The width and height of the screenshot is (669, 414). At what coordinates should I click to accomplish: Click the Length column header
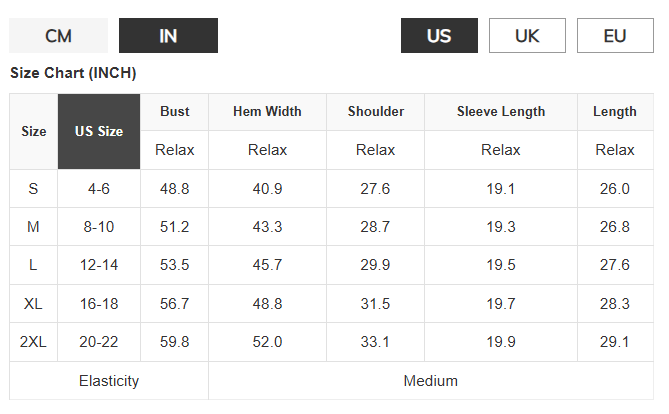[x=615, y=112]
